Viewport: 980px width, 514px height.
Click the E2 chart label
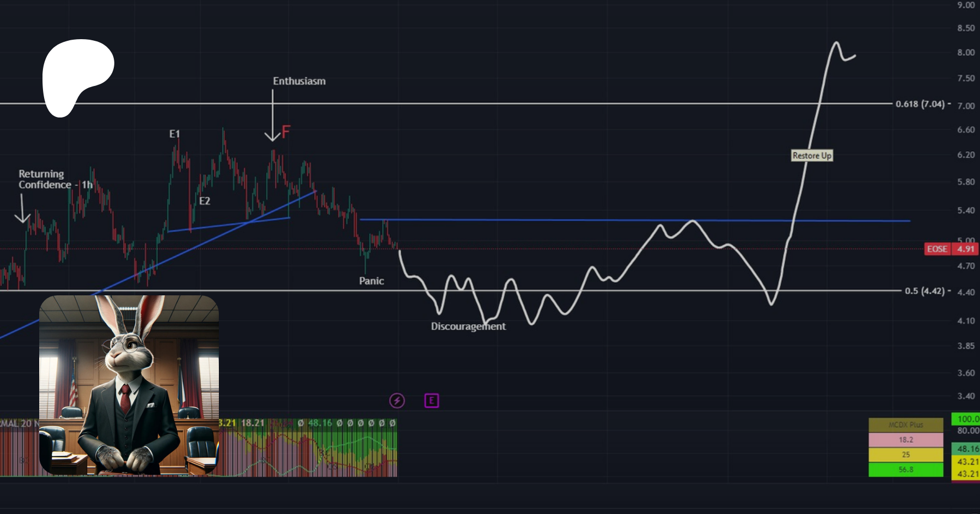[205, 201]
